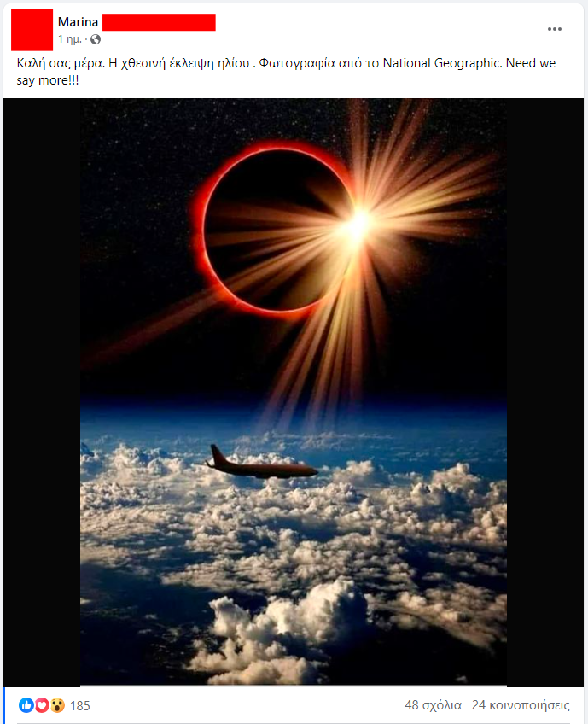Click the red heart Love reaction icon
This screenshot has height=724, width=588.
(x=42, y=705)
